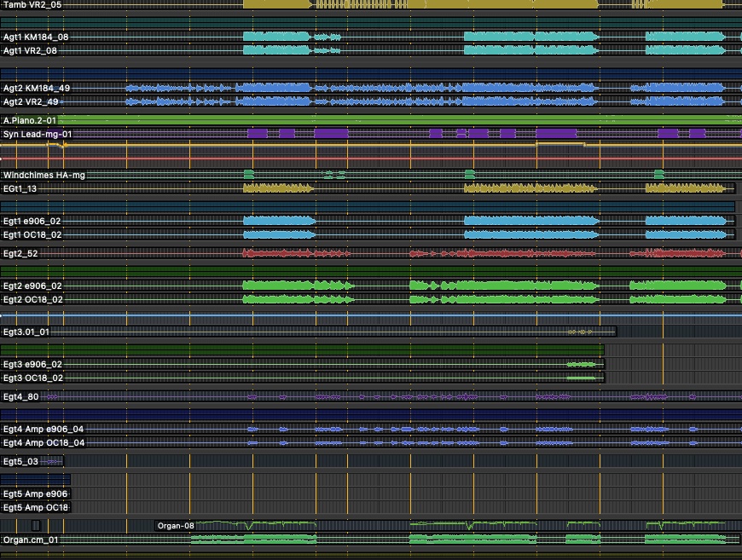The height and width of the screenshot is (560, 742).
Task: Click the short green waveform in Egt3 e906_02
Action: (x=581, y=364)
